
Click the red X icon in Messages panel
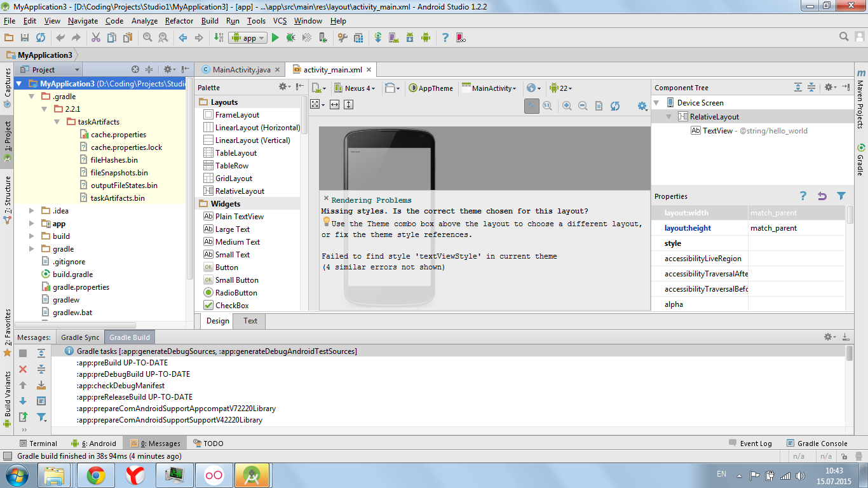point(23,369)
